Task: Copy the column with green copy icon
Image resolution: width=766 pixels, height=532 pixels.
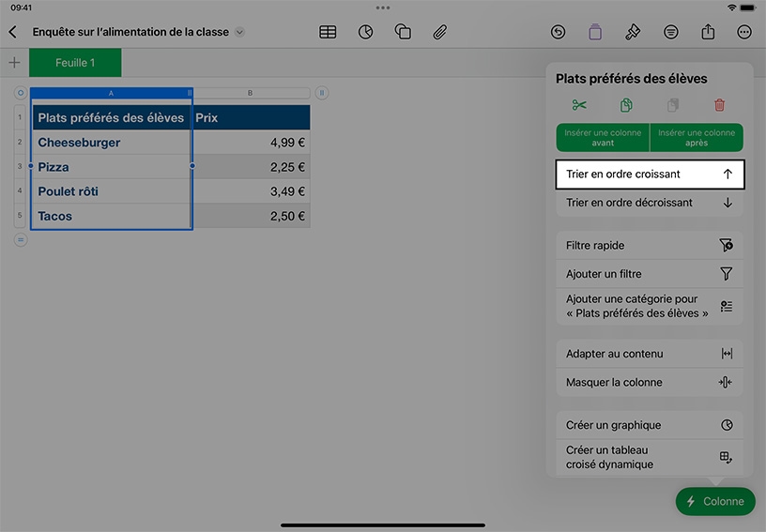Action: coord(626,105)
